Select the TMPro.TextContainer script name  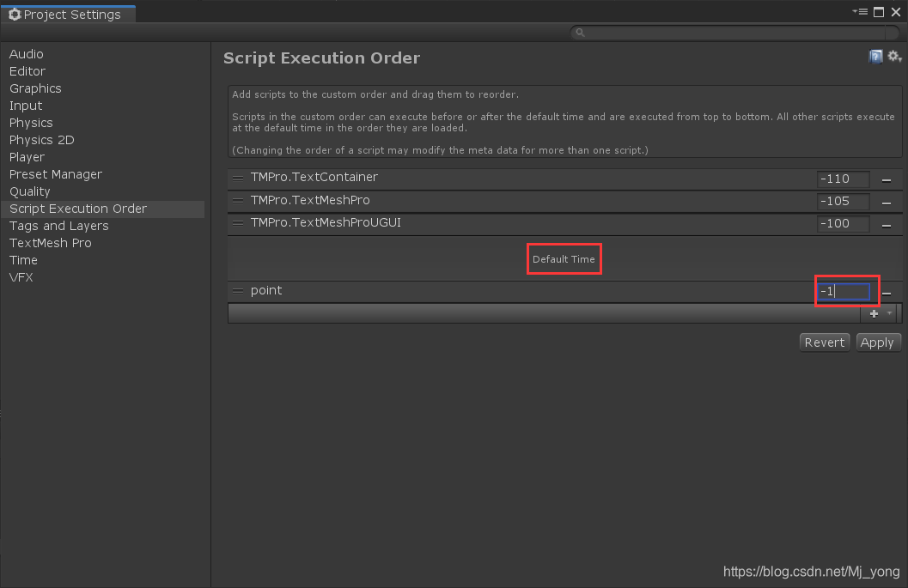tap(314, 177)
